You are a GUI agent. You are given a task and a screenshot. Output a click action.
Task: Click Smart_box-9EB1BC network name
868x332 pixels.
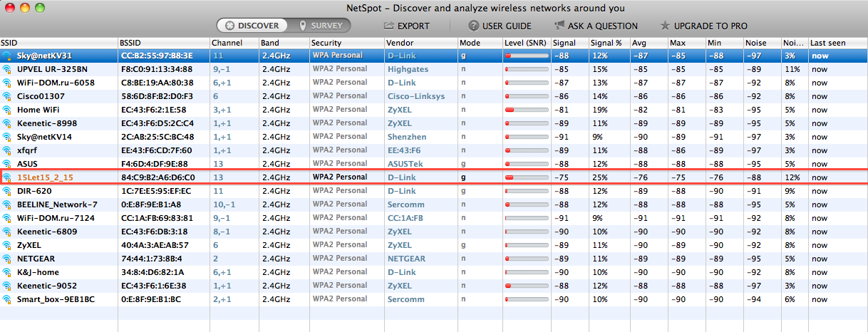55,299
